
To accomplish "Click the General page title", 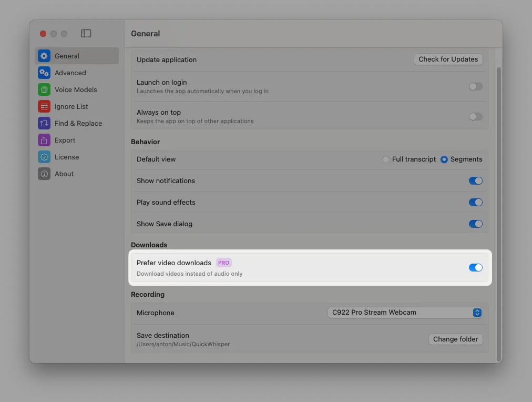I will 145,34.
